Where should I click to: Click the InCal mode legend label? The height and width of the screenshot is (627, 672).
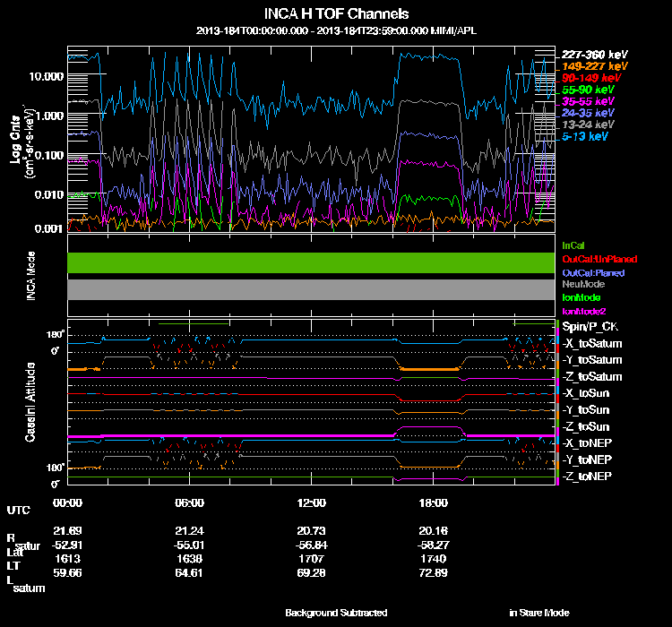573,245
